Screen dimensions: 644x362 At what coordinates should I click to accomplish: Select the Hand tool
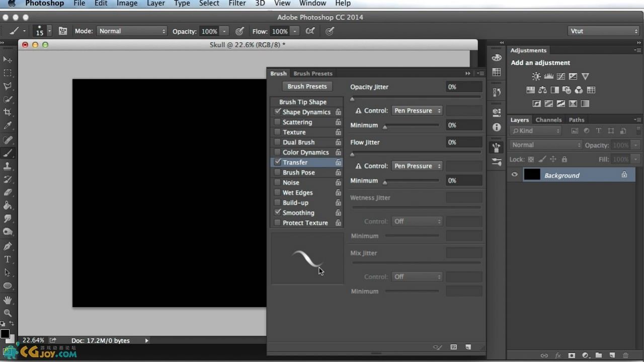click(8, 300)
